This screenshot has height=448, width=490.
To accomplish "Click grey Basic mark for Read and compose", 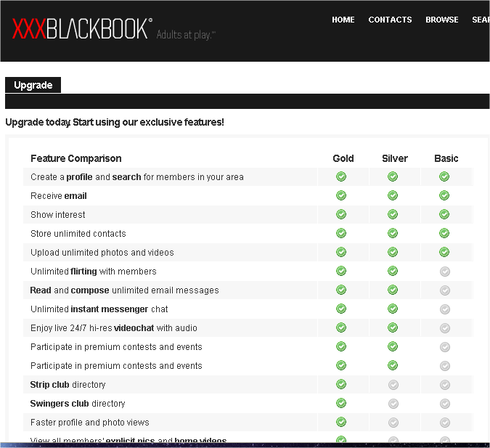I will click(445, 290).
